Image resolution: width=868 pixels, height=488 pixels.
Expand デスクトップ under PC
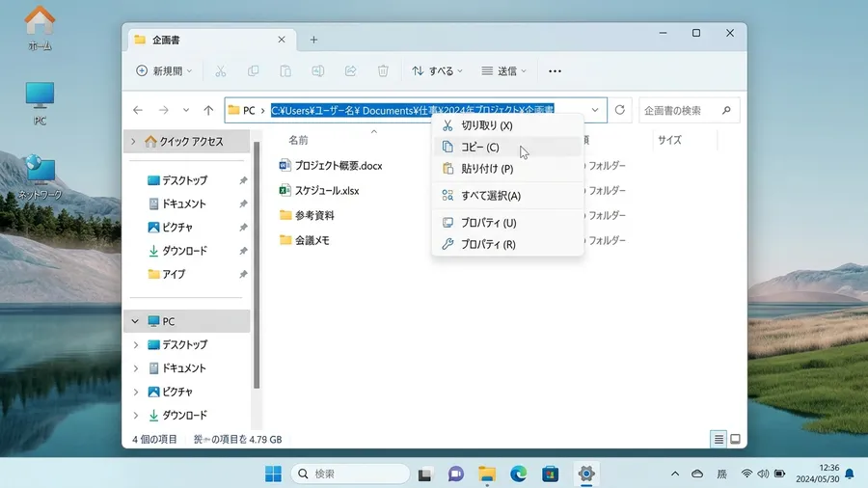(136, 344)
